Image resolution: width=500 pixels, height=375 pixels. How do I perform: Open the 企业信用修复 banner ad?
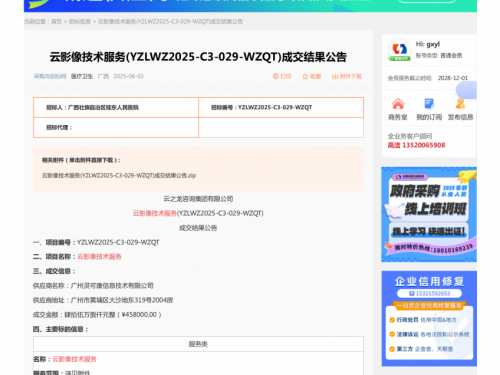click(x=429, y=319)
